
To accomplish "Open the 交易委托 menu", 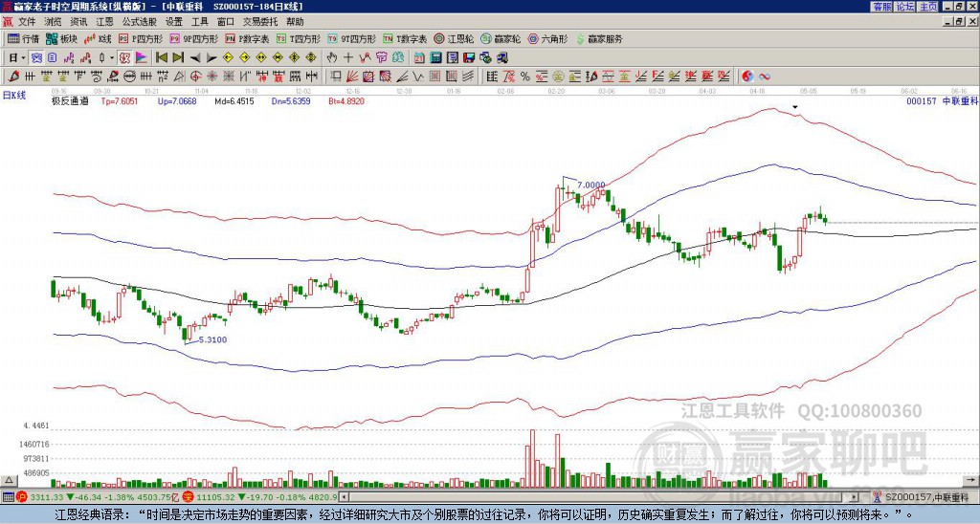I will pyautogui.click(x=260, y=22).
